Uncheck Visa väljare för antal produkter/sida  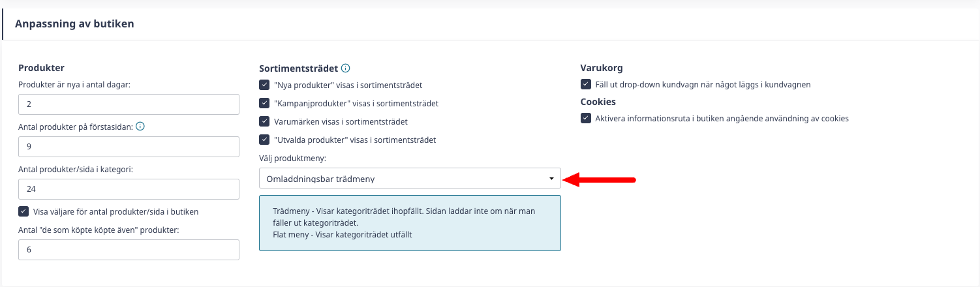click(23, 211)
